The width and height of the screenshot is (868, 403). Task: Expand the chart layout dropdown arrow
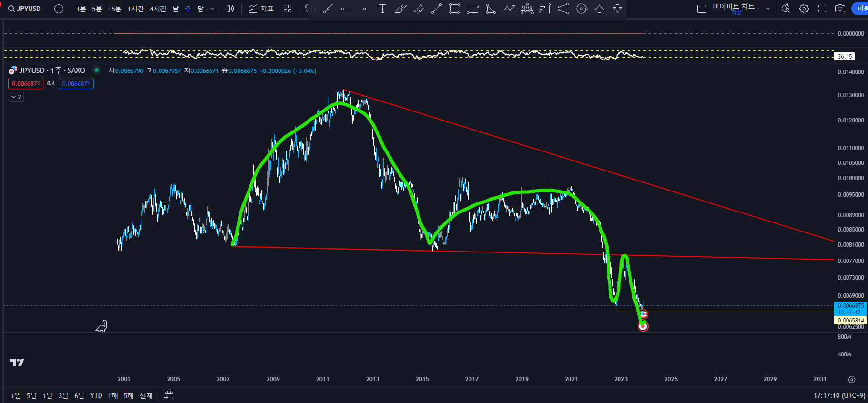(768, 9)
